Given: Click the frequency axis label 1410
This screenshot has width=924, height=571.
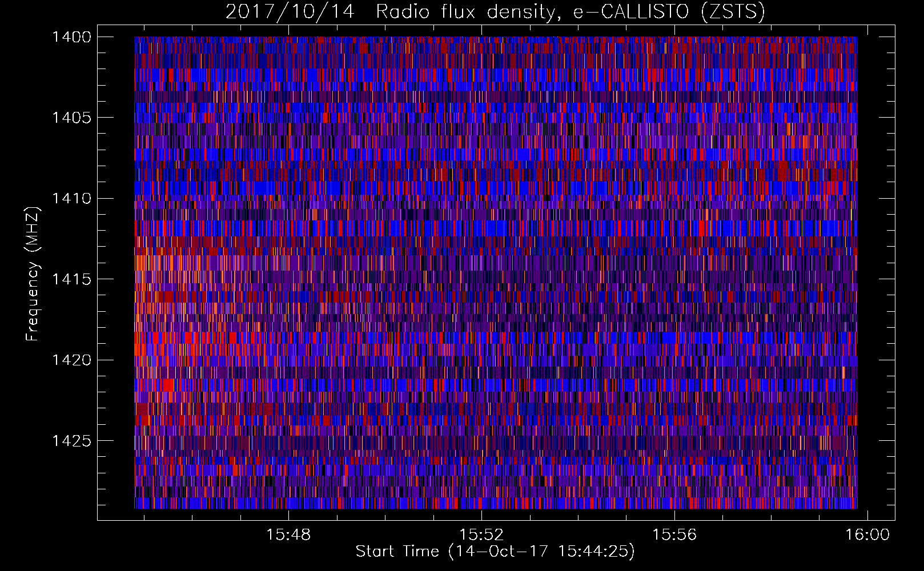Looking at the screenshot, I should [x=71, y=199].
